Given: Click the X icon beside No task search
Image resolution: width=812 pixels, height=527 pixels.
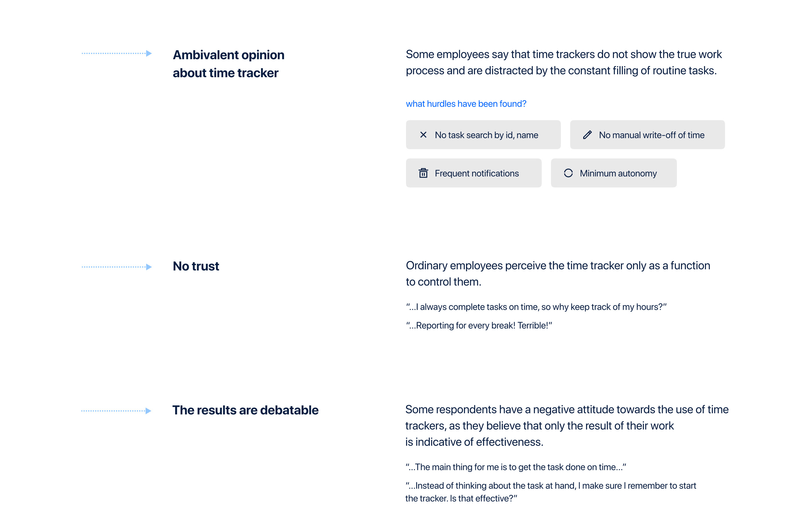Looking at the screenshot, I should 423,135.
